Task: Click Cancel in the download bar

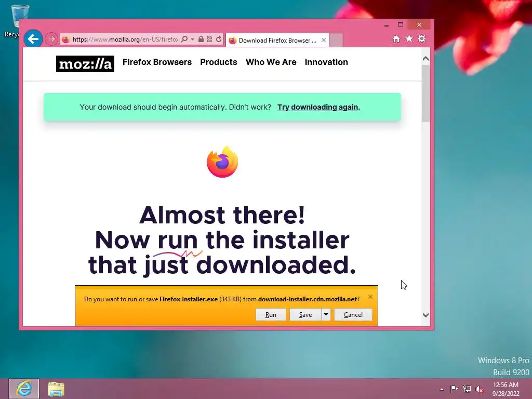Action: [353, 314]
